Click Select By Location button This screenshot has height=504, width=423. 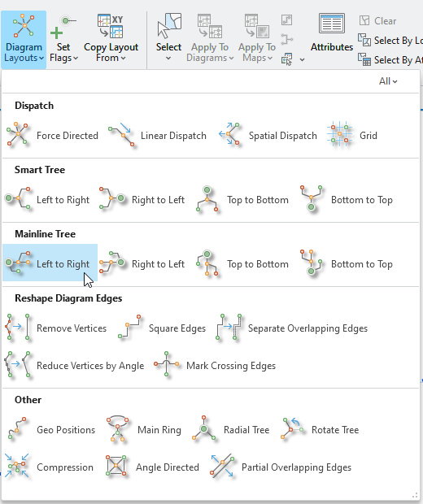click(390, 41)
